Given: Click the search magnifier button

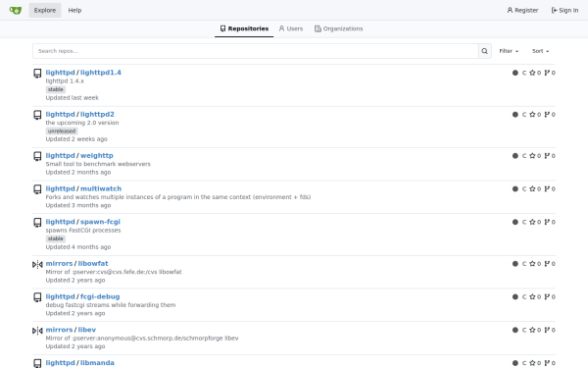Looking at the screenshot, I should point(484,51).
